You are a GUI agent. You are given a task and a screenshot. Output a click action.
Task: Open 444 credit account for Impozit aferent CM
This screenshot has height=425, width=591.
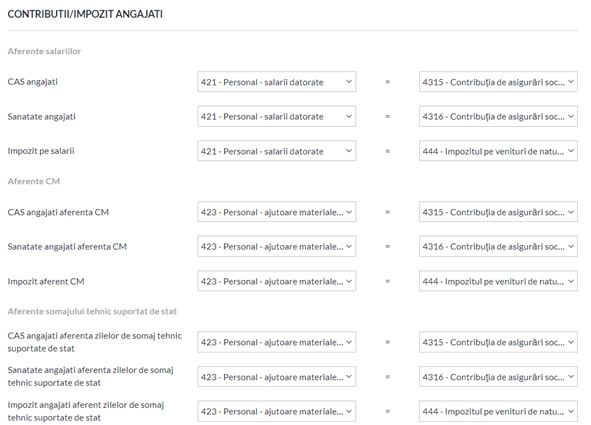(498, 281)
